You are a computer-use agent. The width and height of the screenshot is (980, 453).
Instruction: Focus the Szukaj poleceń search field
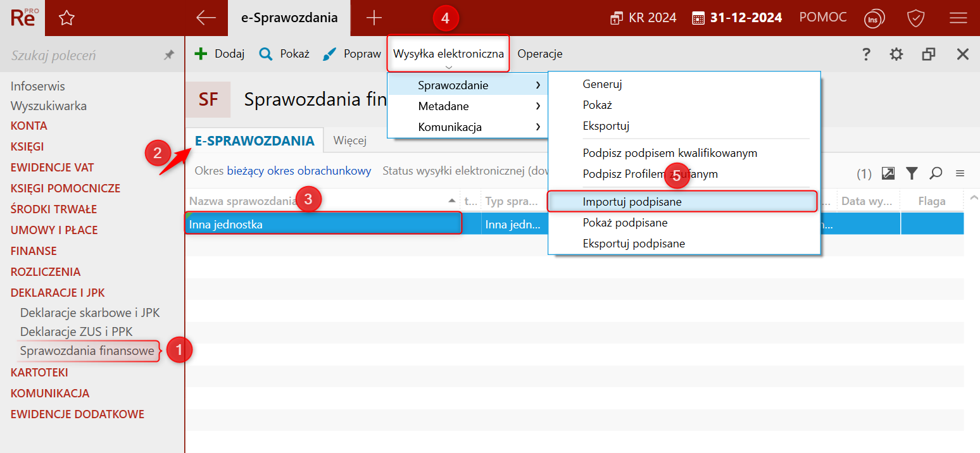click(x=82, y=56)
